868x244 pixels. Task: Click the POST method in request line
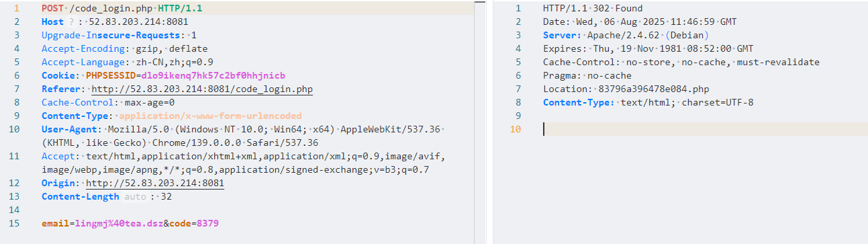click(x=52, y=8)
